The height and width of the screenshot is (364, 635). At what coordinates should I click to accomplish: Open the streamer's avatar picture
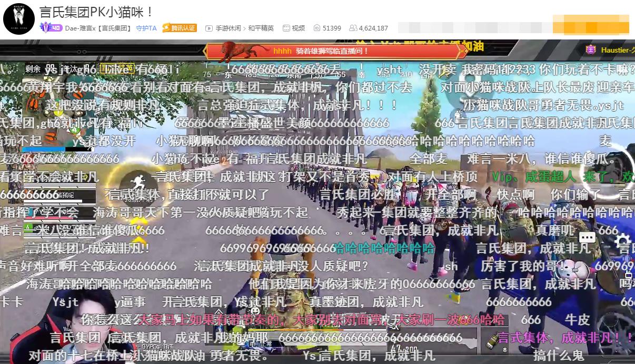pyautogui.click(x=18, y=18)
